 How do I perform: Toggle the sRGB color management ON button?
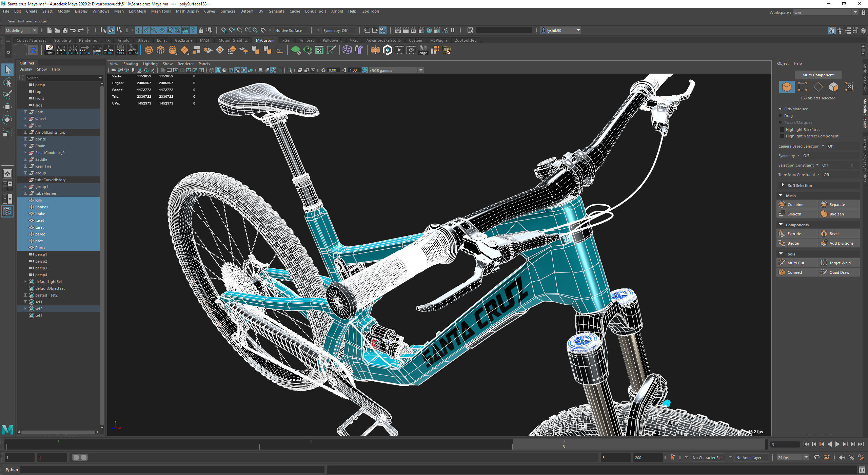(365, 70)
